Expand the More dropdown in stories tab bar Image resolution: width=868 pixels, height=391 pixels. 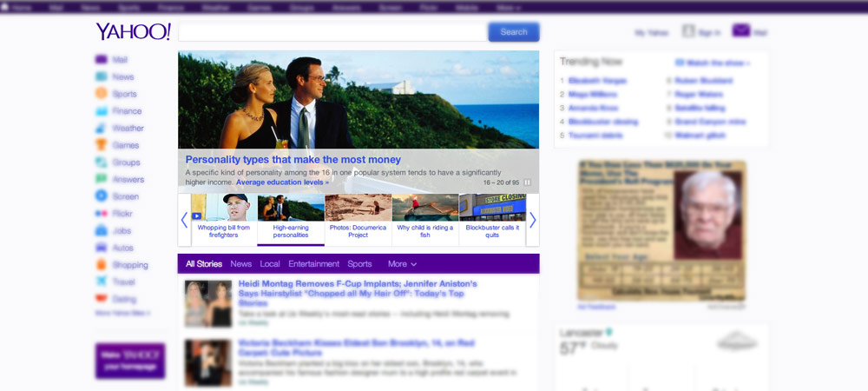point(403,263)
